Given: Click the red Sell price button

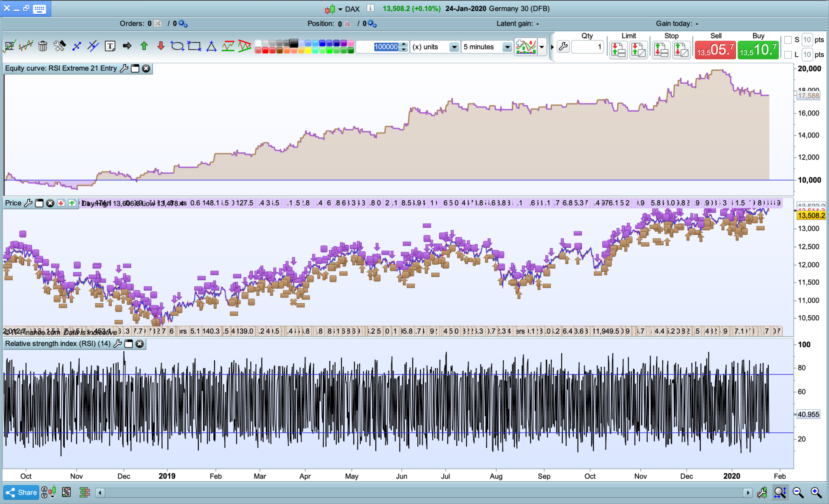Looking at the screenshot, I should [715, 50].
